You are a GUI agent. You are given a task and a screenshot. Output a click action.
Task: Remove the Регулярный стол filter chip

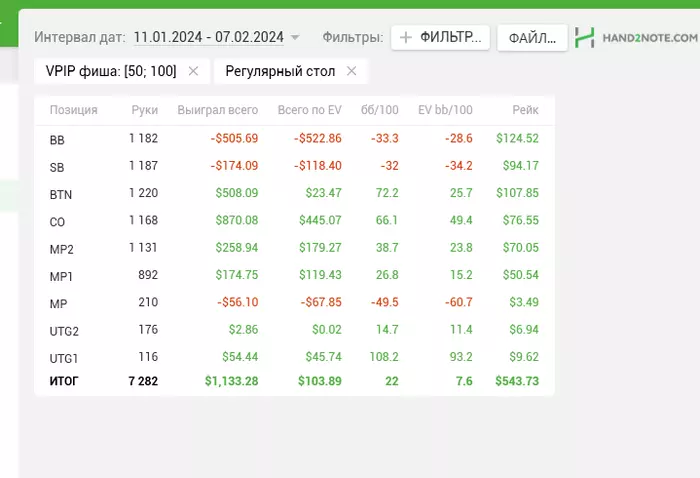(x=352, y=71)
